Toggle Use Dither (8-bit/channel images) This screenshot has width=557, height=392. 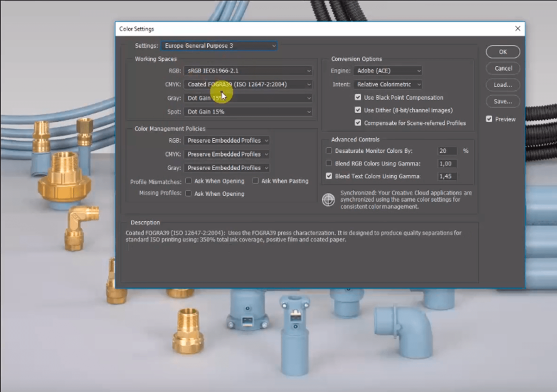[358, 110]
